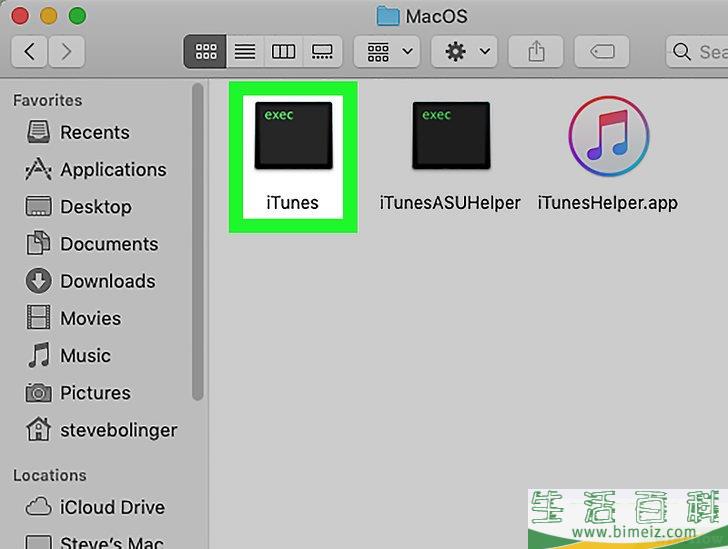Open the group-by arrangement dropdown
728x549 pixels.
[387, 51]
